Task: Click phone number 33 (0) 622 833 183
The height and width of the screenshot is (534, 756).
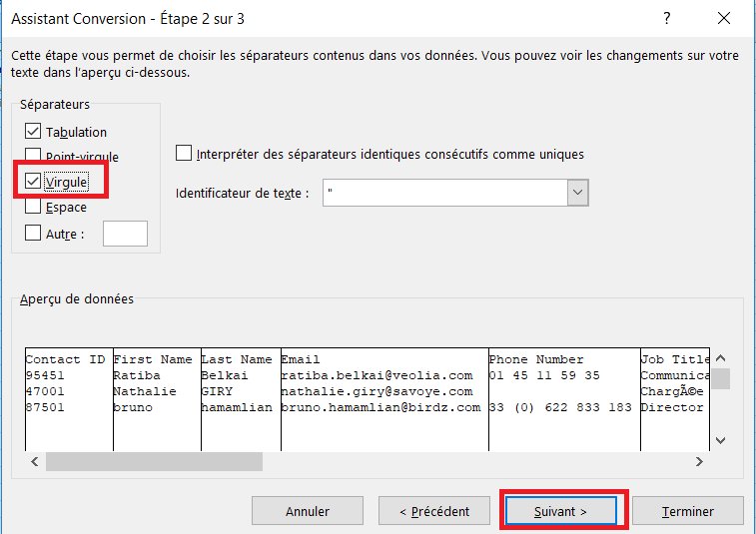Action: coord(560,407)
